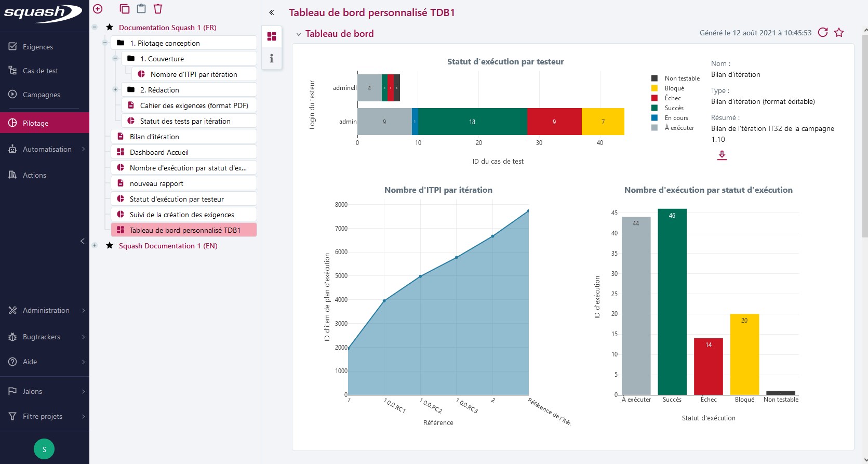Viewport: 868px width, 464px height.
Task: Open the Campagnes menu
Action: click(42, 95)
